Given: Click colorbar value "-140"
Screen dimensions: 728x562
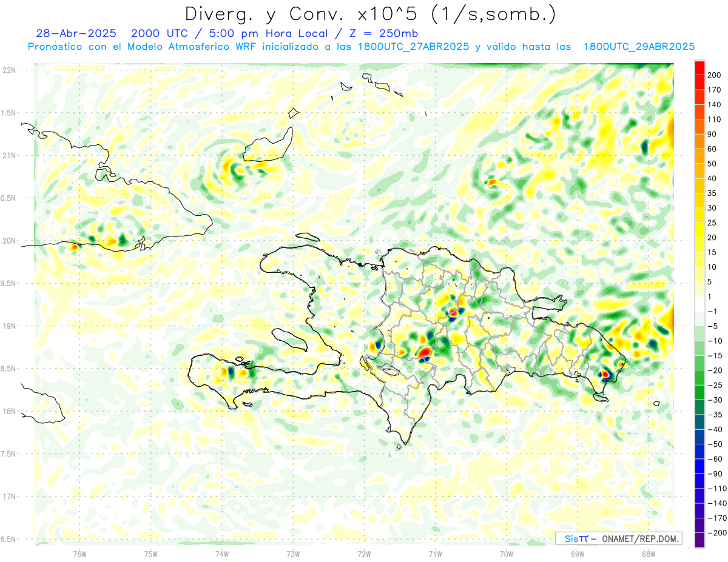Looking at the screenshot, I should coord(716,503).
